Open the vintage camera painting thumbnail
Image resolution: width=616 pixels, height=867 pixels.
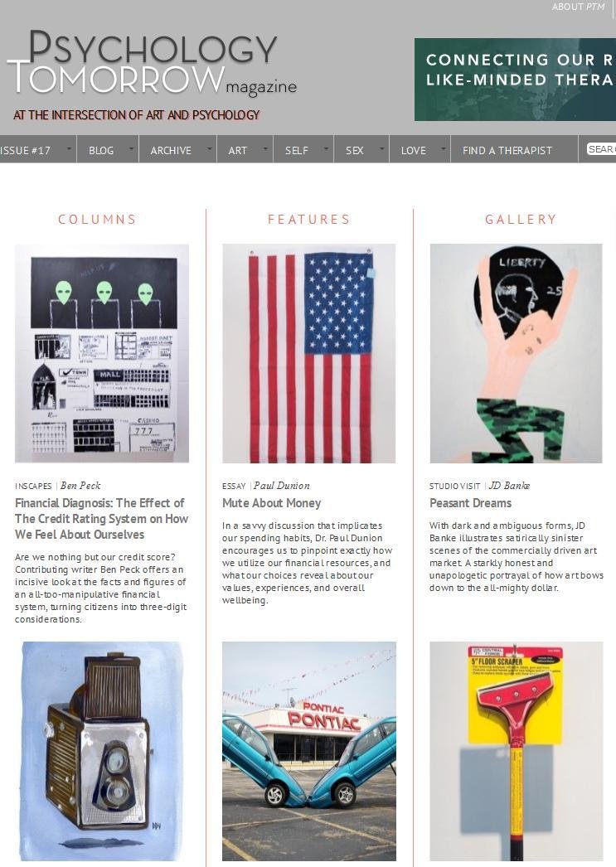tap(102, 752)
